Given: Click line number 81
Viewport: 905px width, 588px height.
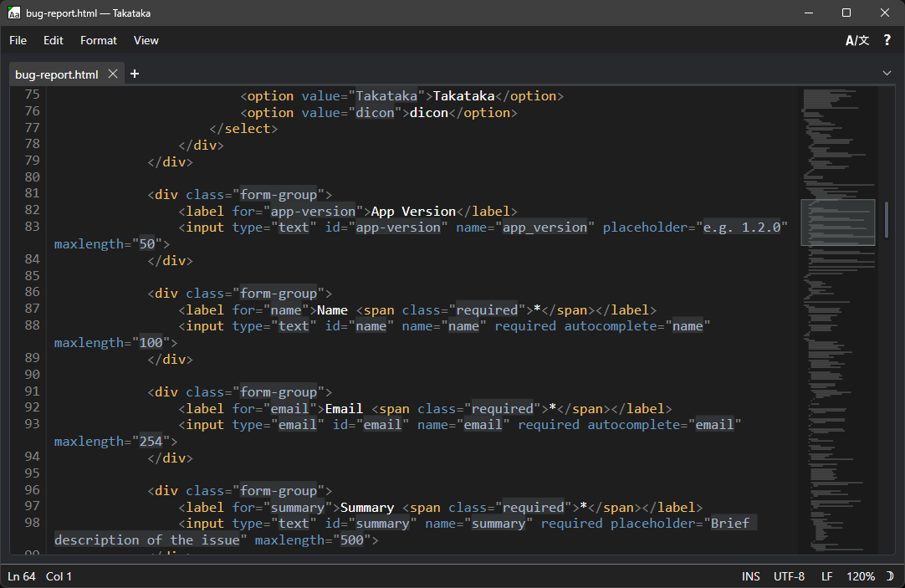Looking at the screenshot, I should pos(33,192).
